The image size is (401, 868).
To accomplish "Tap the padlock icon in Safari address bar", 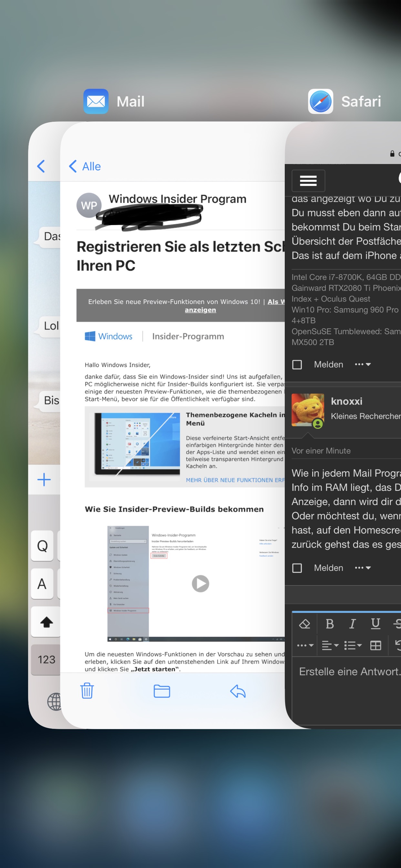I will 392,154.
